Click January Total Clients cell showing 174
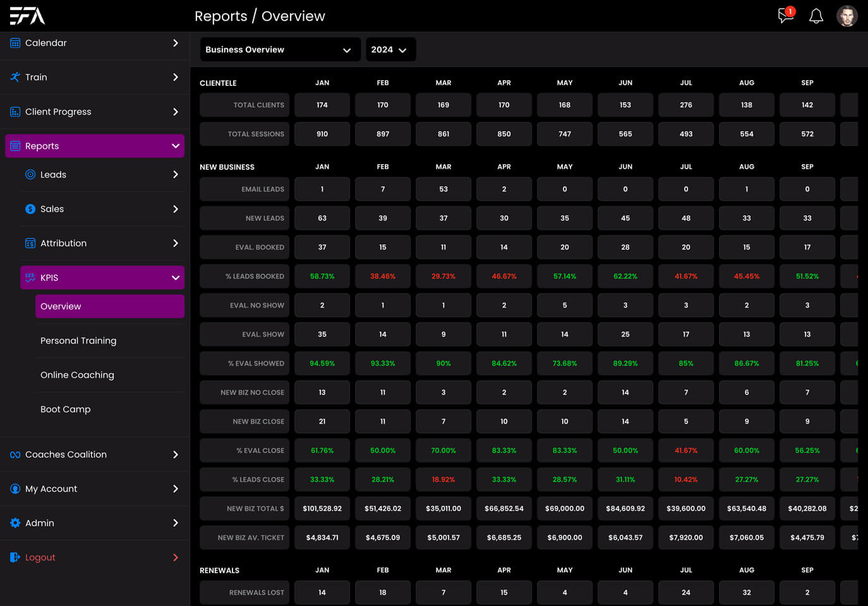This screenshot has height=606, width=868. click(x=322, y=105)
